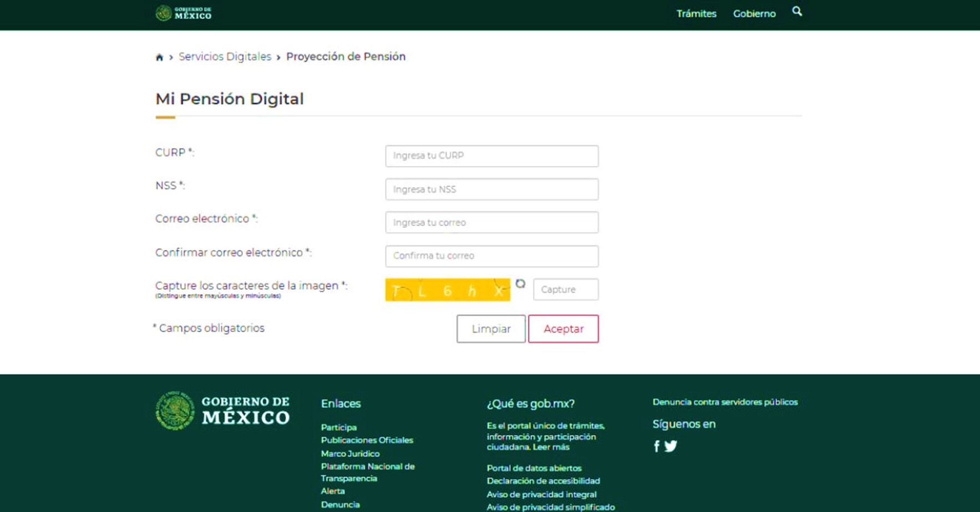This screenshot has height=512, width=980.
Task: Open the Denuncia footer link
Action: click(x=341, y=504)
